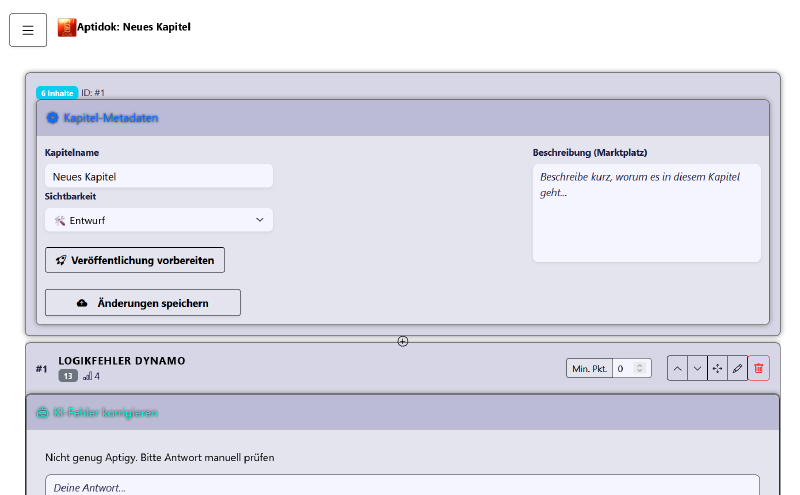This screenshot has height=495, width=800.
Task: Open the Sichtbarkeit dropdown showing Entwurf
Action: 159,220
